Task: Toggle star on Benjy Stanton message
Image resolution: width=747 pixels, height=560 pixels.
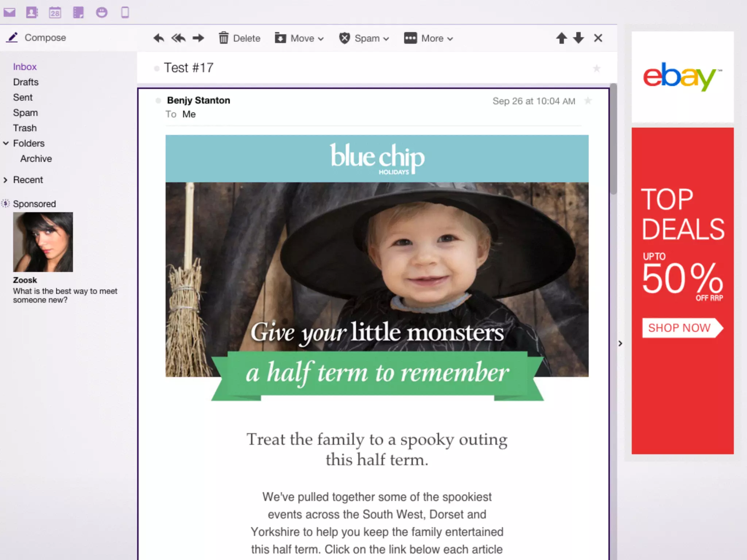Action: (588, 101)
